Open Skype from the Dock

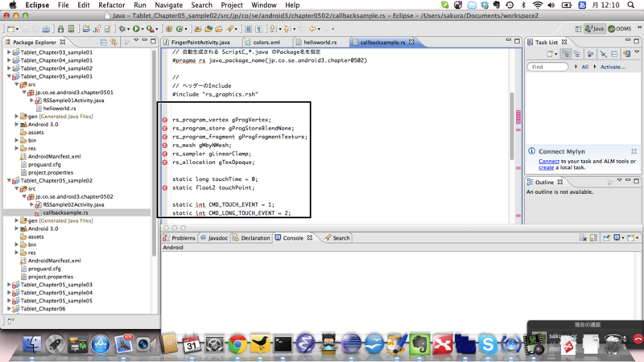488,344
